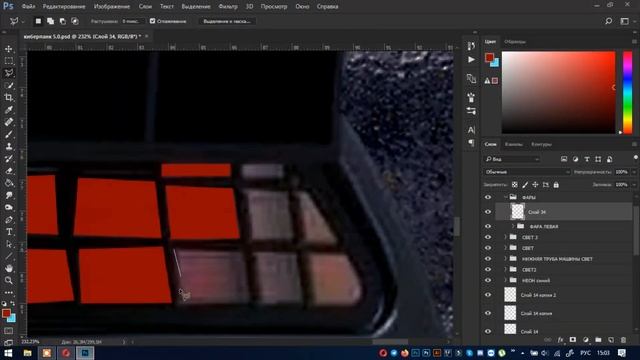
Task: Select the Eyedropper tool
Action: coord(9,110)
